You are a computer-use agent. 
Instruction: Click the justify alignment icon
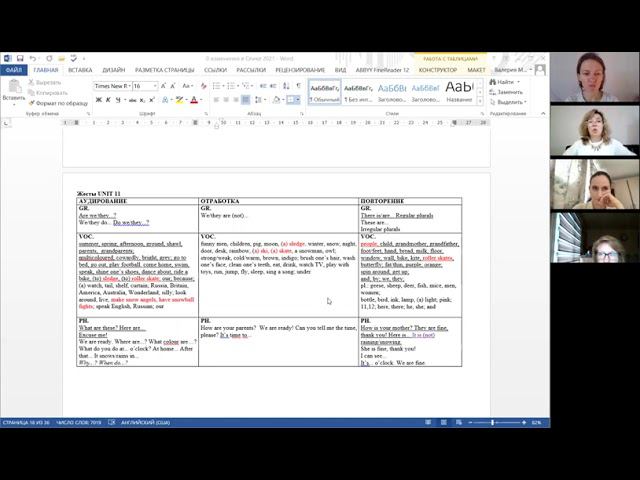(246, 100)
